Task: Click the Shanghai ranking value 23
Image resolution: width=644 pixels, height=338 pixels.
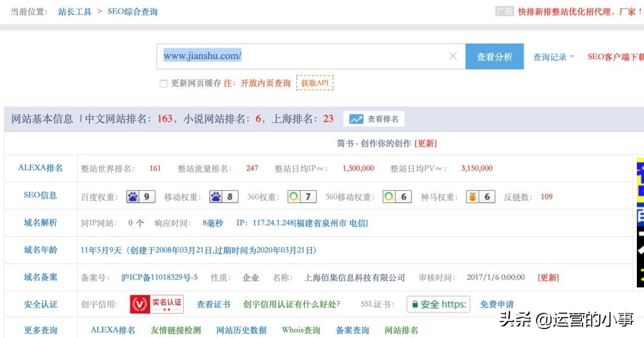Action: pos(328,119)
